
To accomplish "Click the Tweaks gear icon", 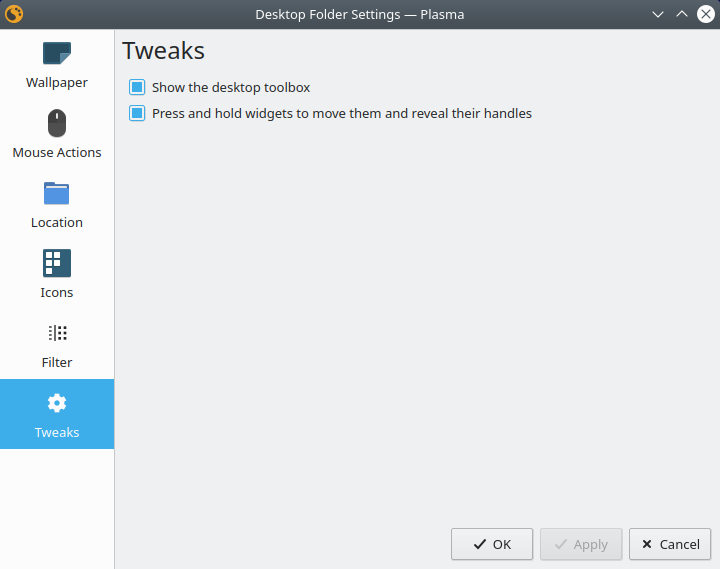I will 57,404.
